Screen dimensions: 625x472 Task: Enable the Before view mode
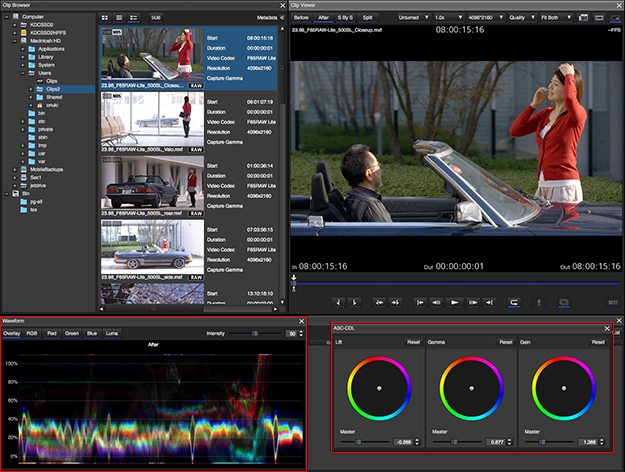301,17
